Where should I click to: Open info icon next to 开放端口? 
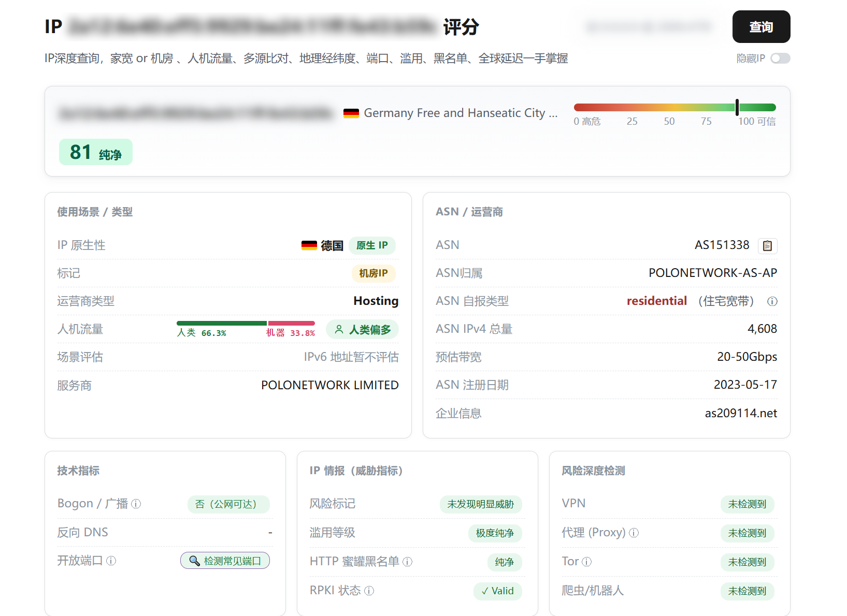pos(111,561)
